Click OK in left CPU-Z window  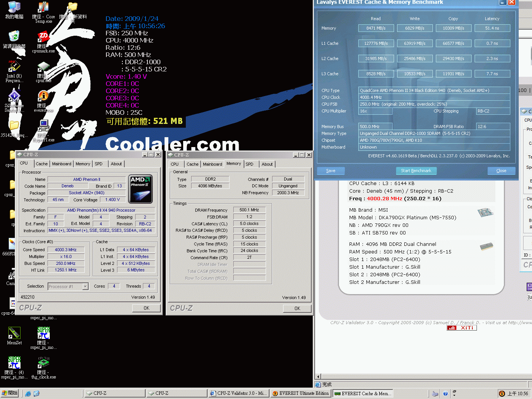pyautogui.click(x=146, y=308)
